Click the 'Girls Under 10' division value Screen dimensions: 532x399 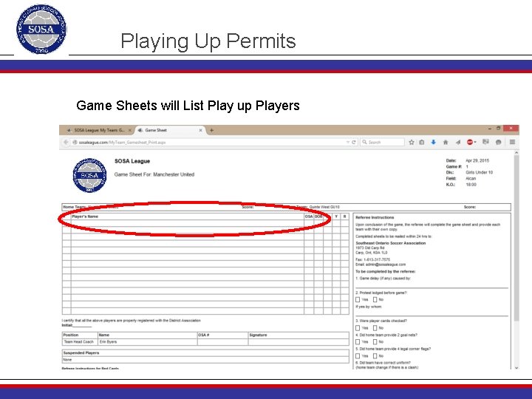479,172
